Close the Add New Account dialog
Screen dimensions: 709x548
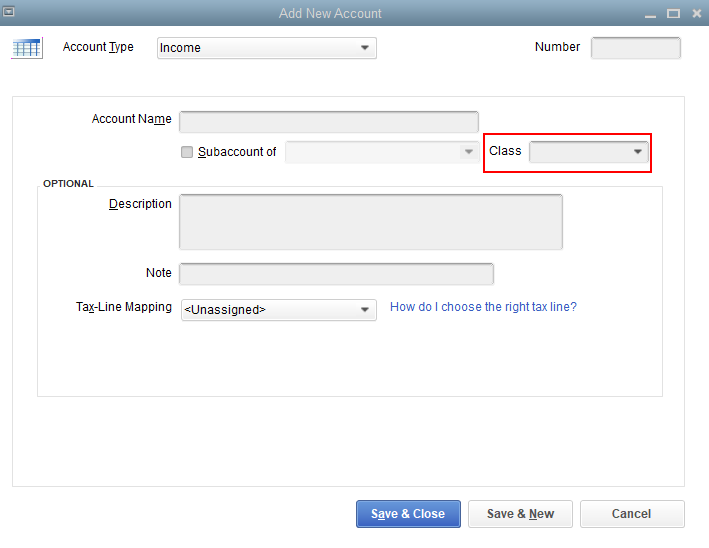coord(697,13)
